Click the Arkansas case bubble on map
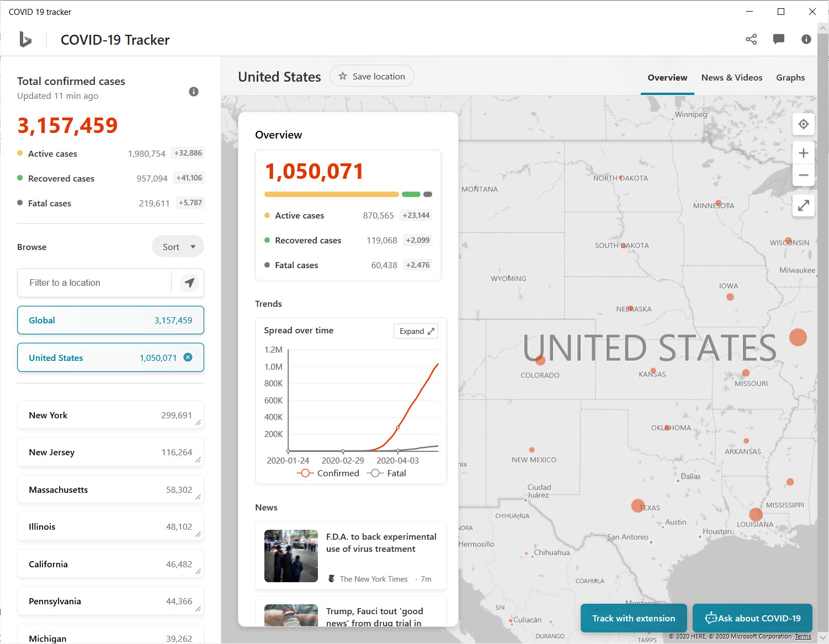Viewport: 829px width, 644px height. 746,441
